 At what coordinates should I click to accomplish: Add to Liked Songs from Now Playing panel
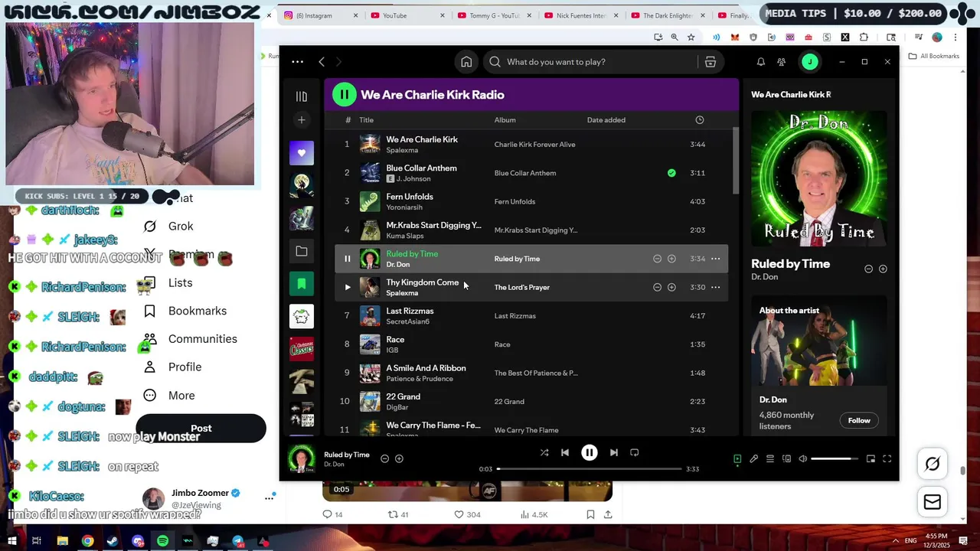[883, 269]
